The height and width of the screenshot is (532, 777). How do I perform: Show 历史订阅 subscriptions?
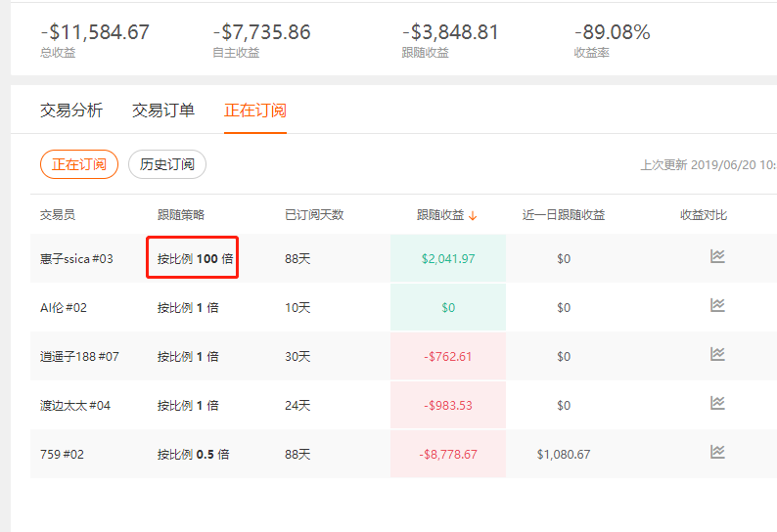click(167, 164)
